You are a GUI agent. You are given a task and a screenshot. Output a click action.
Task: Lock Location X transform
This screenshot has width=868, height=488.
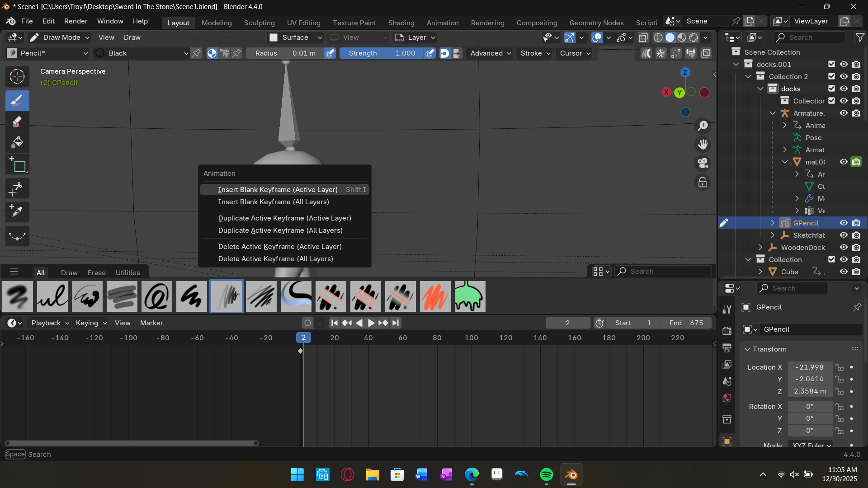coord(839,367)
